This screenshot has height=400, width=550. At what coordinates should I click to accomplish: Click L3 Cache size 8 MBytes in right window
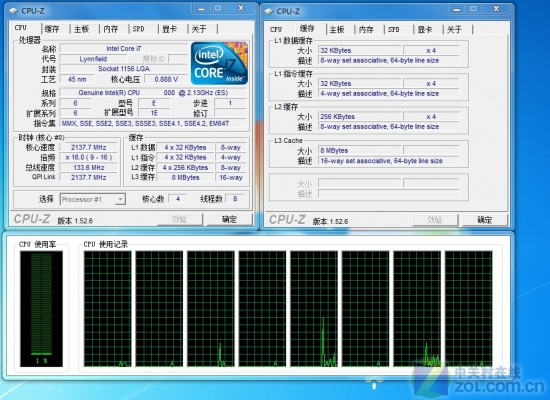pyautogui.click(x=360, y=151)
